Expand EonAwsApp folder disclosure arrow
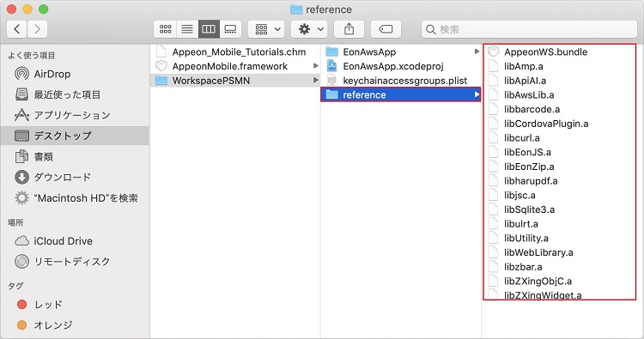This screenshot has width=644, height=339. [477, 51]
